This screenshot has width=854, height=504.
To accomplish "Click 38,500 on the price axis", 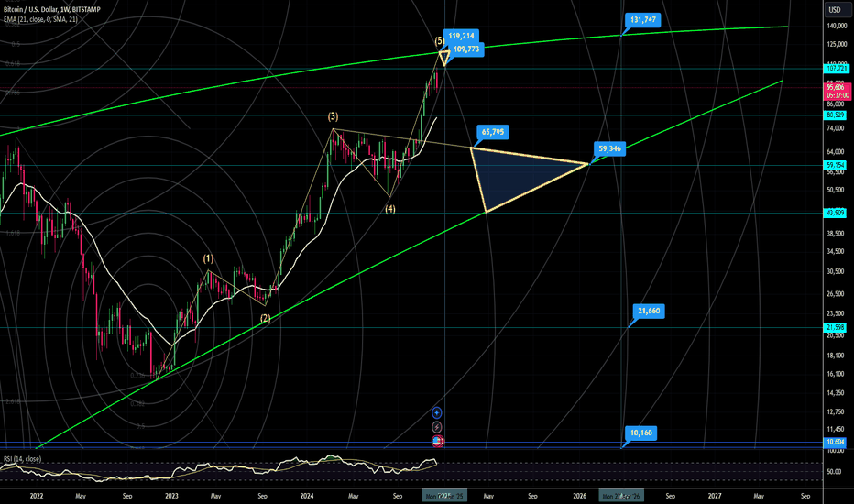I will (x=835, y=234).
